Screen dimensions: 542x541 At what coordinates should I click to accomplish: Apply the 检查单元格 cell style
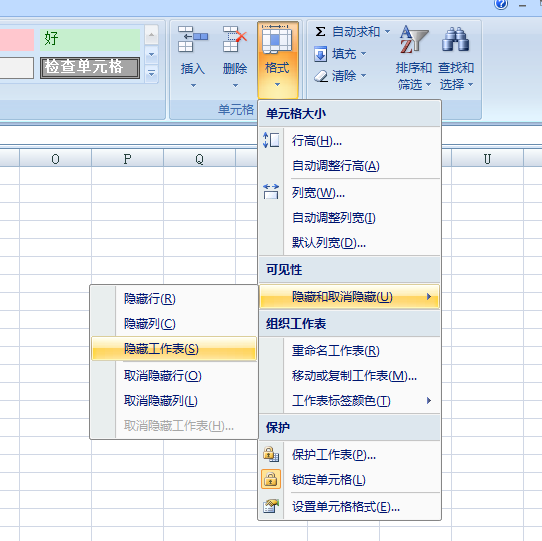[90, 68]
